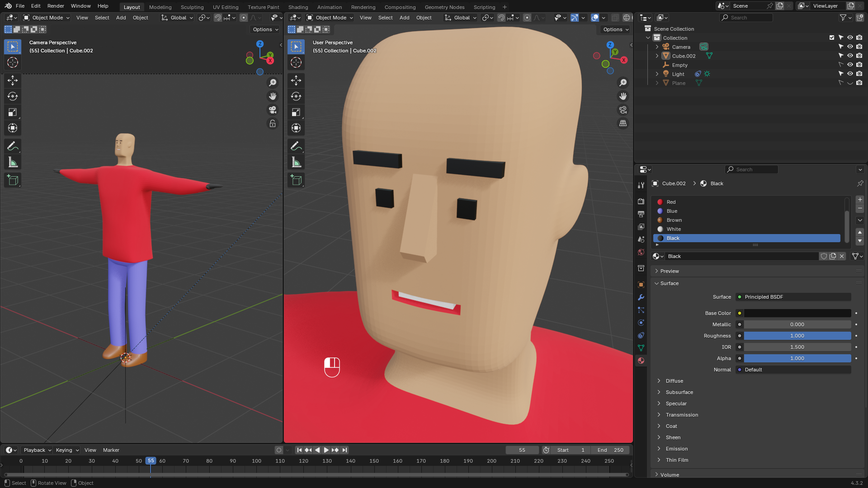Activate the Annotate tool in left viewport

(x=13, y=146)
